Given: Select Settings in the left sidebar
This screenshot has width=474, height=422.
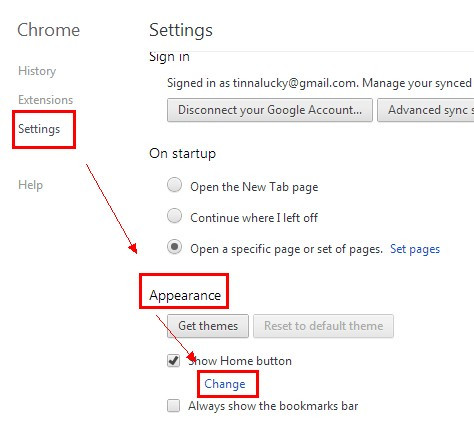Looking at the screenshot, I should pos(39,129).
